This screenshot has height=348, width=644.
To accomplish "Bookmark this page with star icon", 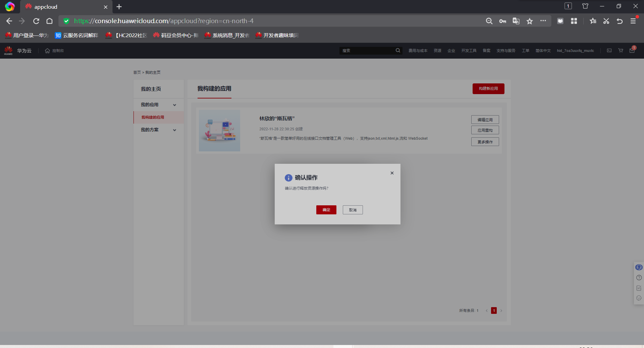I will [x=530, y=21].
